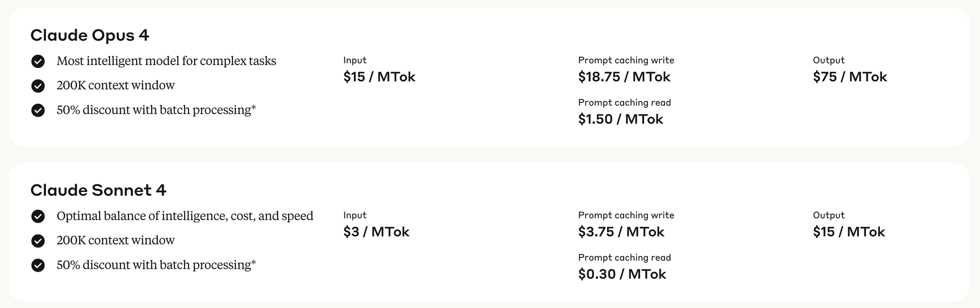Click checkmark beside 'Most intelligent model for complex tasks'
This screenshot has height=308, width=980.
(x=38, y=61)
